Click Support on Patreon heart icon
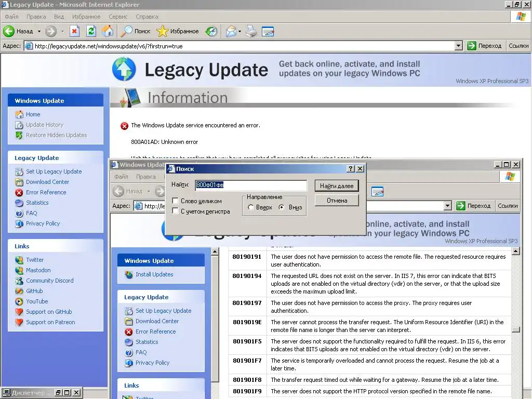 click(x=19, y=322)
